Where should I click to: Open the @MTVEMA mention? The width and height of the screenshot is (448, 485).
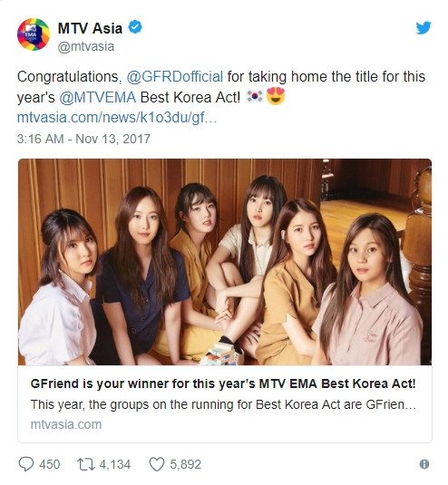pyautogui.click(x=97, y=97)
